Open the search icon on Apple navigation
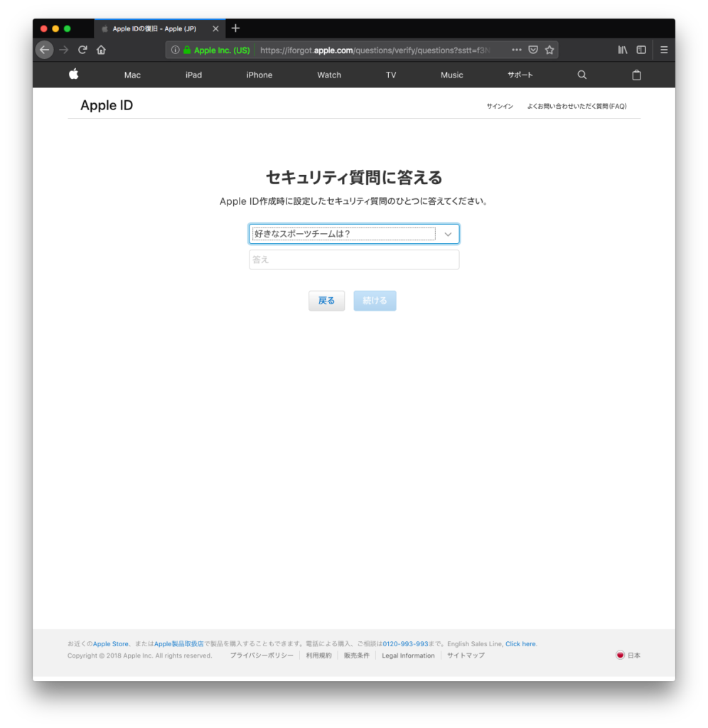708x728 pixels. point(581,75)
